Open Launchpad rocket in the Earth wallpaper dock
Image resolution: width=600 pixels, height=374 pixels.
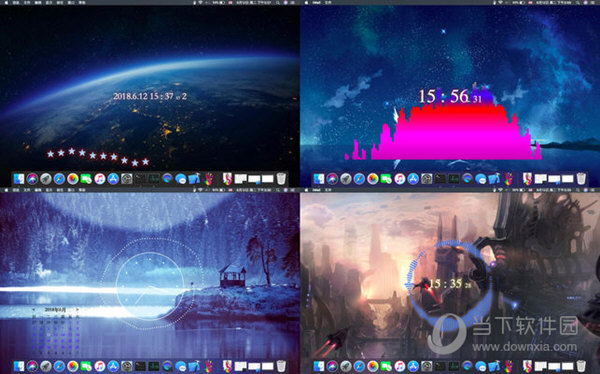click(46, 179)
